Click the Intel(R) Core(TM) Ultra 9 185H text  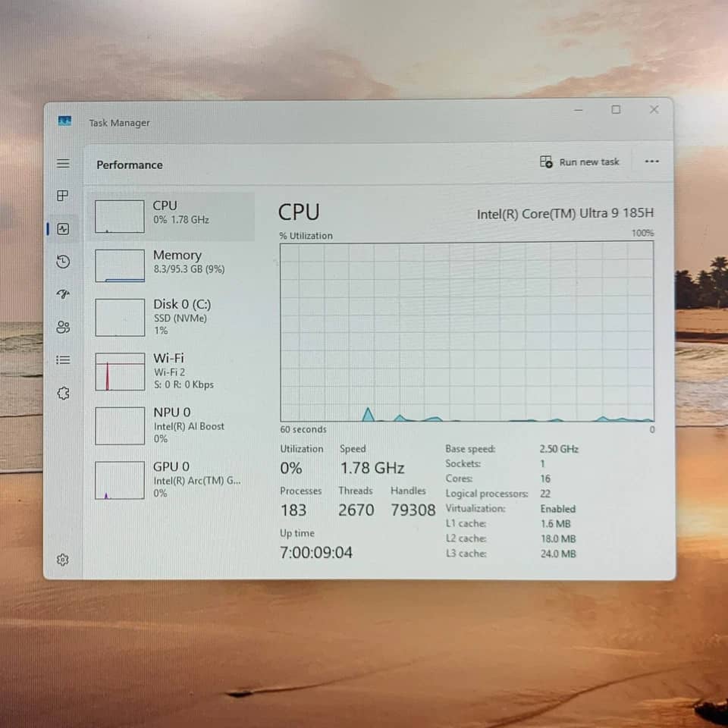(565, 213)
